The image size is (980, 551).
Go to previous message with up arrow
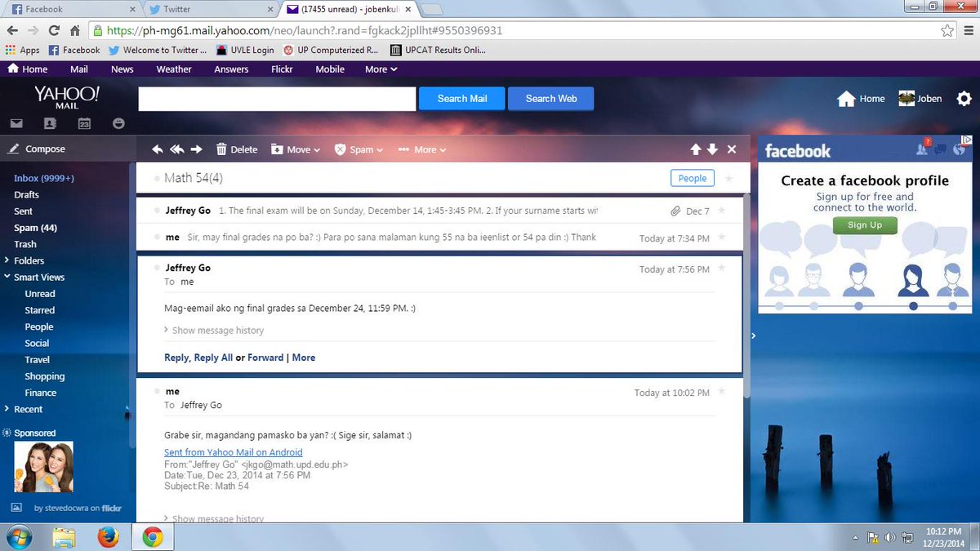click(696, 149)
